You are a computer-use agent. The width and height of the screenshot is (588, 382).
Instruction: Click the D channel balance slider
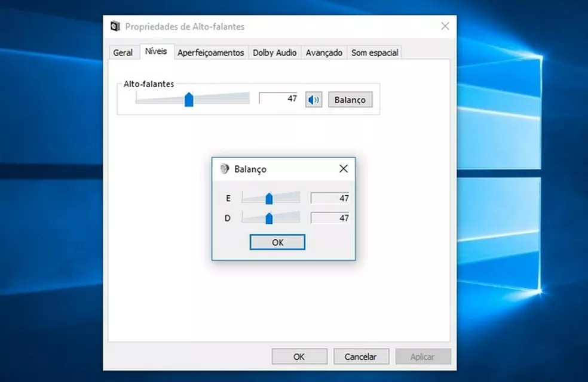click(x=271, y=218)
